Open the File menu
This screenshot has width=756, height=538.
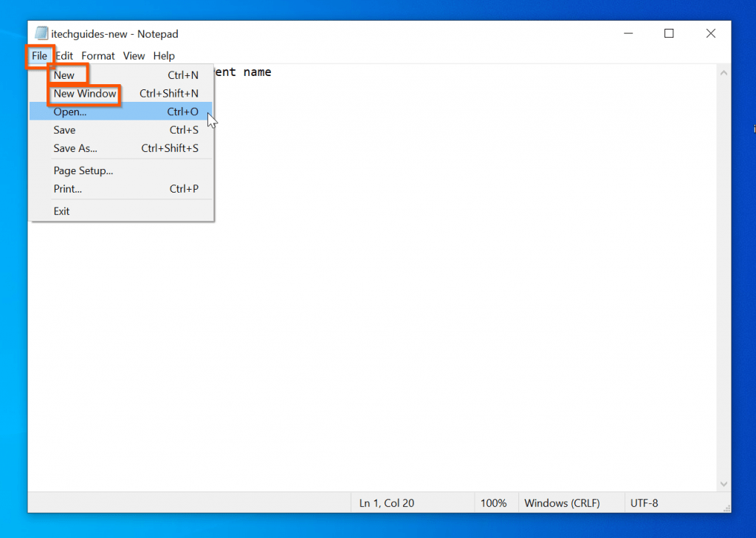click(39, 55)
